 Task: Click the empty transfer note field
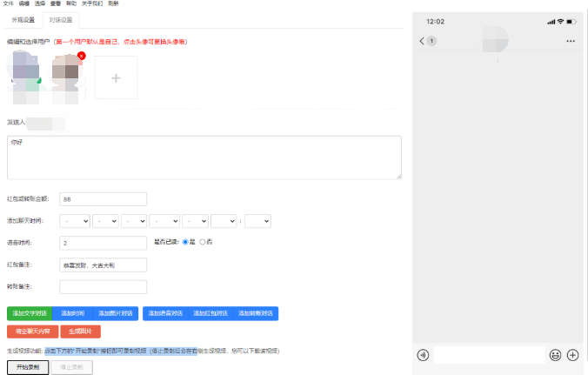[104, 287]
